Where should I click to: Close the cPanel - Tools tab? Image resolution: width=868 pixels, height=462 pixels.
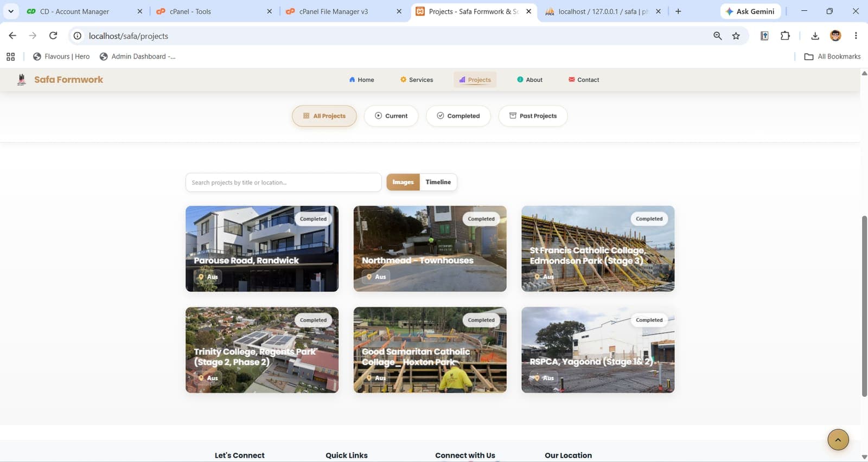(x=270, y=11)
